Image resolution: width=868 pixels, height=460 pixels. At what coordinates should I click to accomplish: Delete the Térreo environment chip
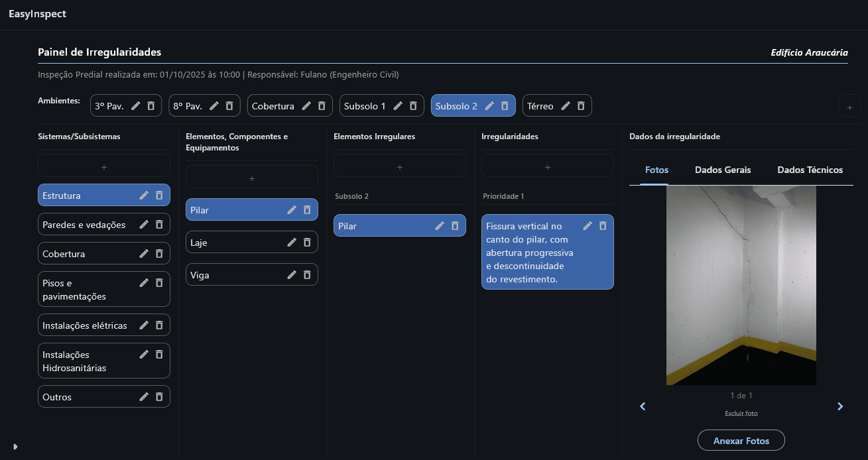click(581, 106)
